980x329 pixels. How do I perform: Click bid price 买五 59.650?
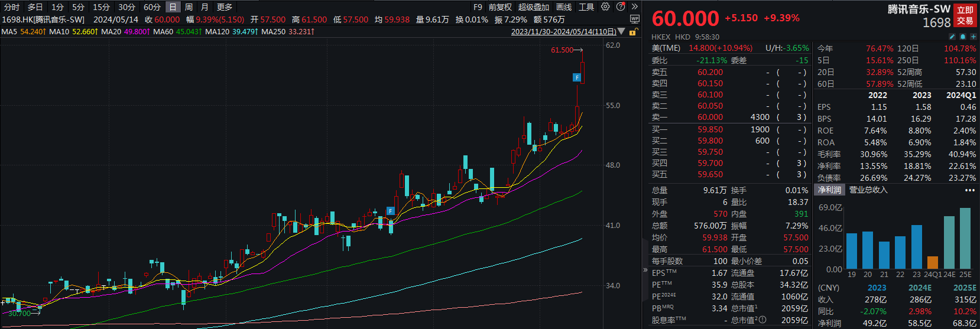(710, 174)
